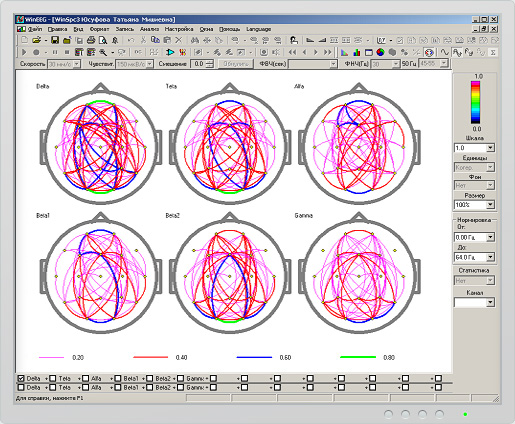Check the Teta checkbox in first row
515x424 pixels.
(x=53, y=378)
